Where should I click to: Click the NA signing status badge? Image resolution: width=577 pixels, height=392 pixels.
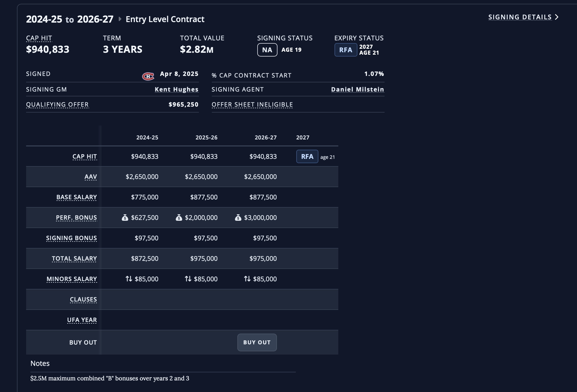pyautogui.click(x=267, y=50)
